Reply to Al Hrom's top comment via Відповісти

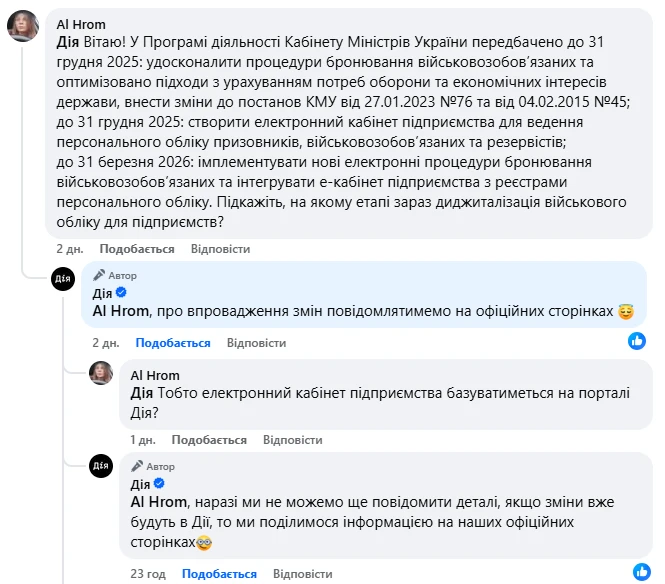[220, 248]
